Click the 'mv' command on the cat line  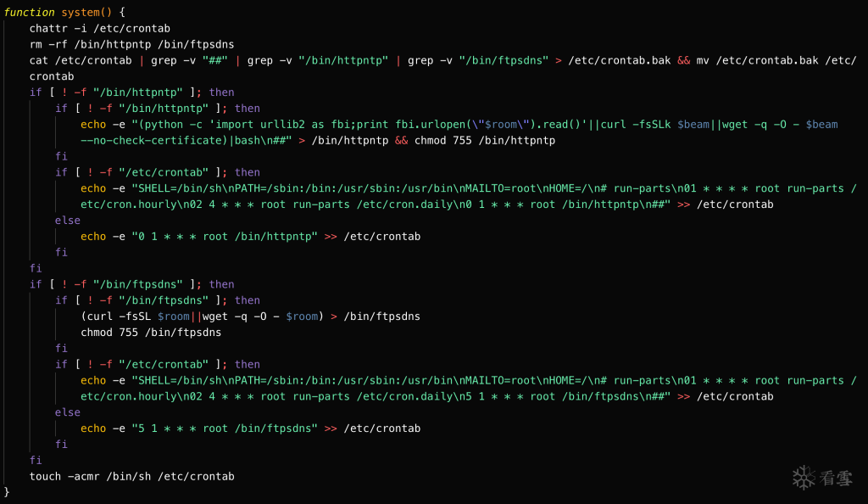tap(703, 60)
